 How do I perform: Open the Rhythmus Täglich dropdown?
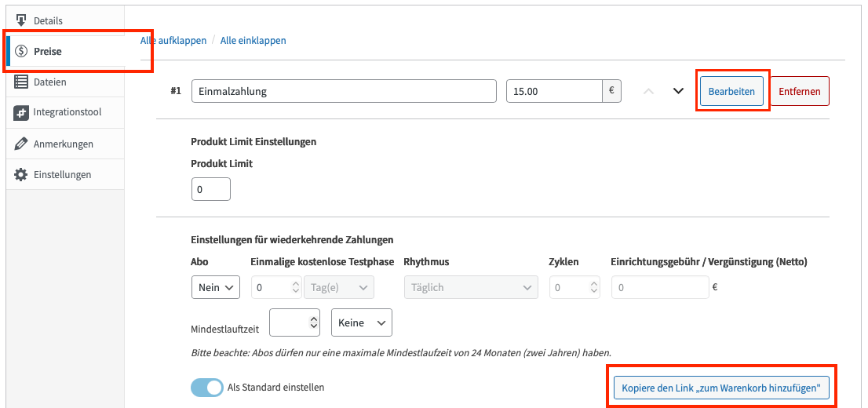pyautogui.click(x=471, y=287)
